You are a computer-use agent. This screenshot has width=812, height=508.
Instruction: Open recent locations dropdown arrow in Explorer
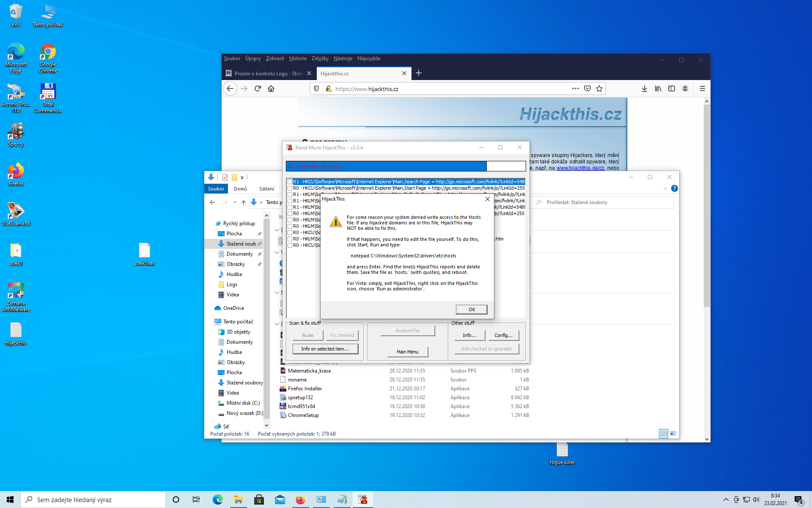235,202
